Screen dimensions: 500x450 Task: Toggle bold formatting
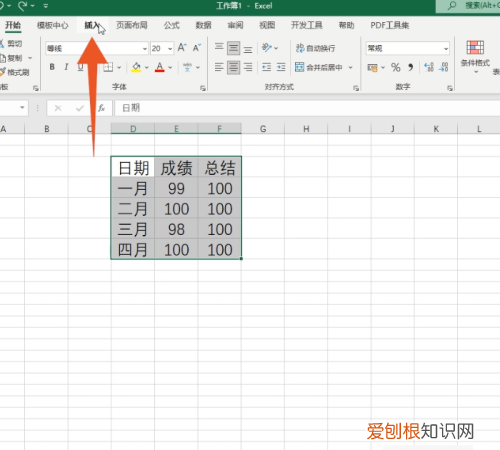[x=52, y=67]
